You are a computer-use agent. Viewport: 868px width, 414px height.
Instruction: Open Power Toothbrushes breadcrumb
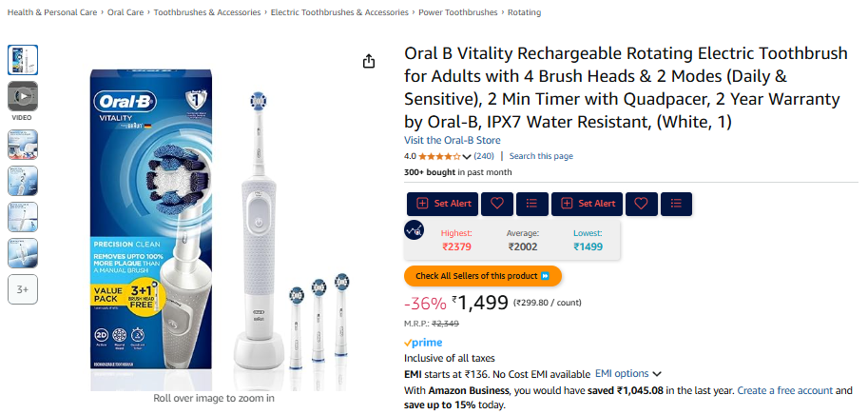[x=458, y=12]
